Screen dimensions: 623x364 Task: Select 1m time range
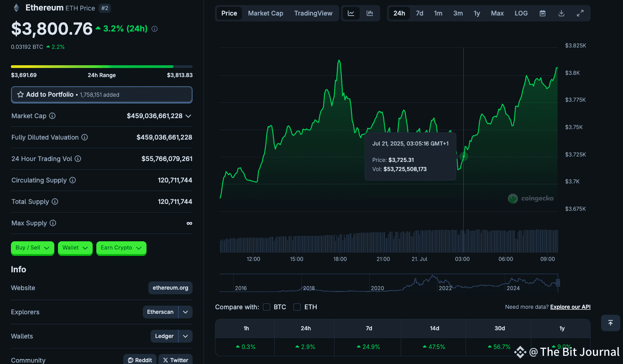point(438,13)
